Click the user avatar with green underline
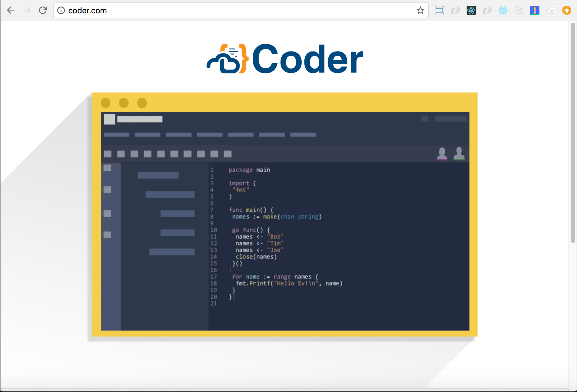Viewport: 577px width, 392px height. click(459, 154)
